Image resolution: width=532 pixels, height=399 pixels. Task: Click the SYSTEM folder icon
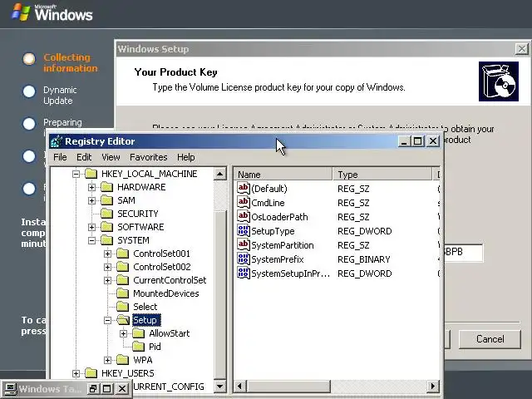(106, 240)
